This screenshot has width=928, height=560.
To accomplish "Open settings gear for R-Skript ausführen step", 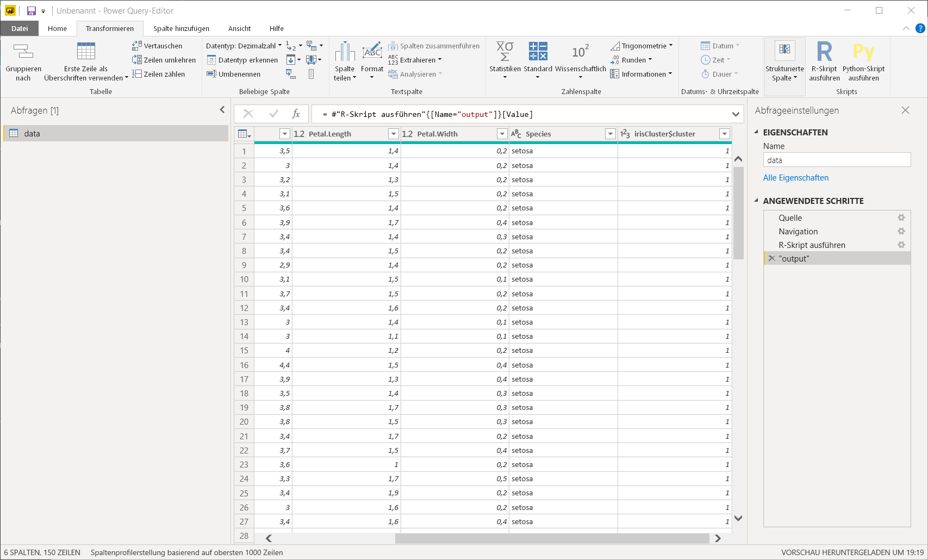I will pyautogui.click(x=901, y=245).
